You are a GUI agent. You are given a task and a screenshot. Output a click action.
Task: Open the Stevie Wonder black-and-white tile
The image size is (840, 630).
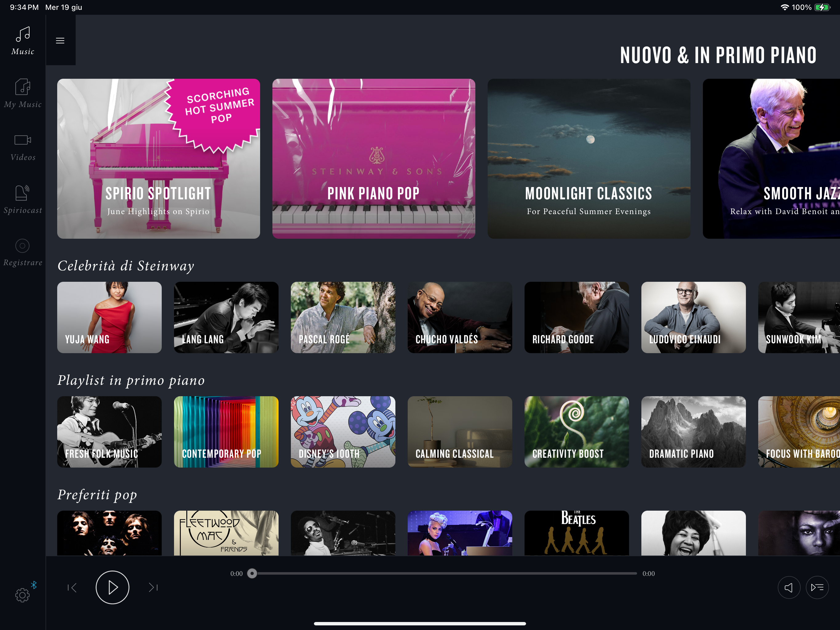coord(343,533)
